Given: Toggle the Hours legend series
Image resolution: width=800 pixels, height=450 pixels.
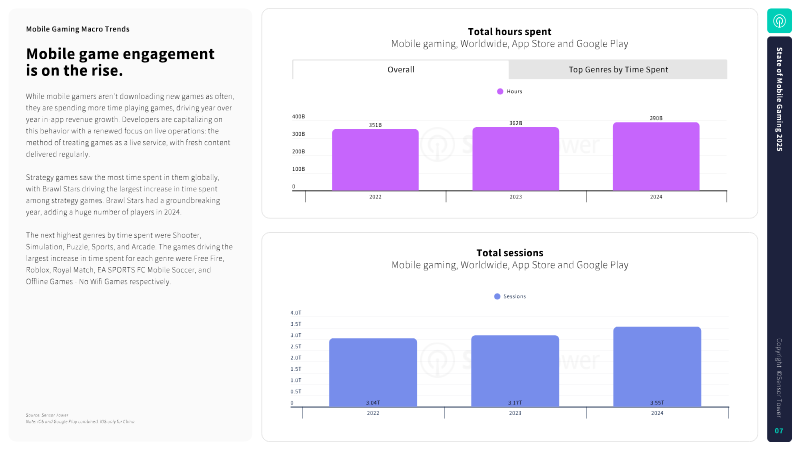Looking at the screenshot, I should click(510, 91).
